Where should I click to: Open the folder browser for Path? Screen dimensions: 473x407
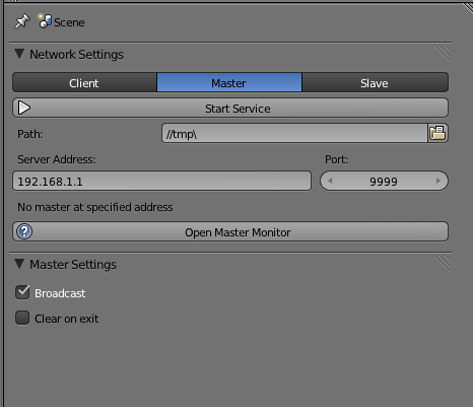tap(438, 133)
